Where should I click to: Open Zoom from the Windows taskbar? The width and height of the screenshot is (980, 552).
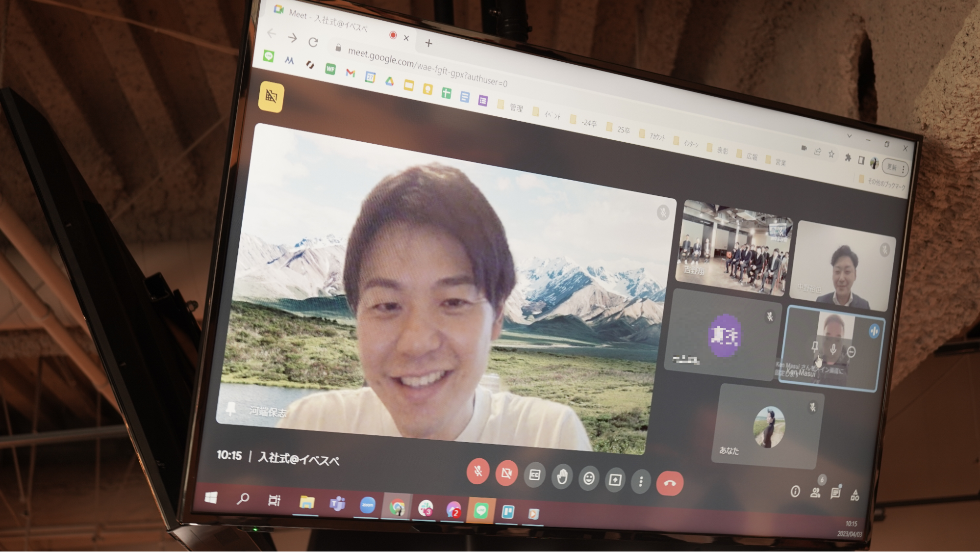pos(367,504)
